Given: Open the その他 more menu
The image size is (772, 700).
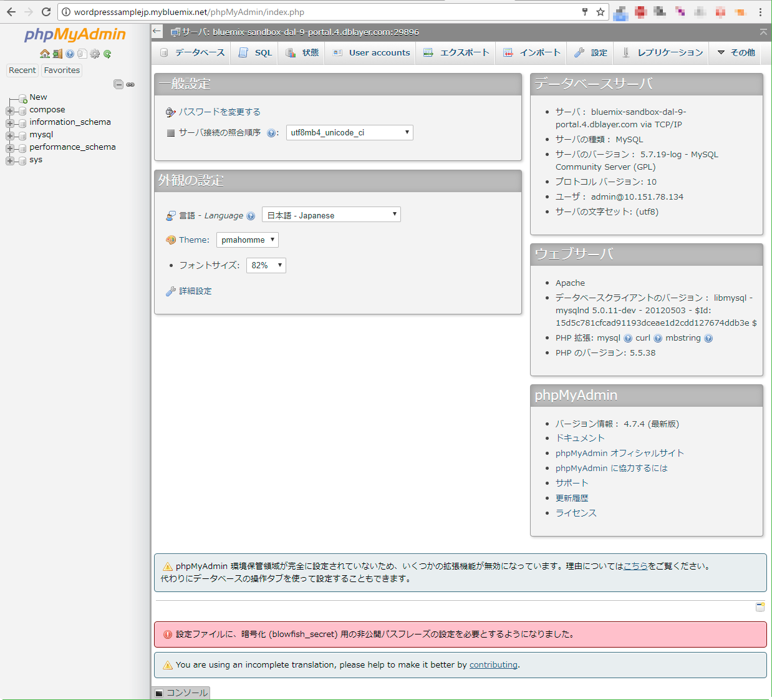Looking at the screenshot, I should click(x=736, y=52).
